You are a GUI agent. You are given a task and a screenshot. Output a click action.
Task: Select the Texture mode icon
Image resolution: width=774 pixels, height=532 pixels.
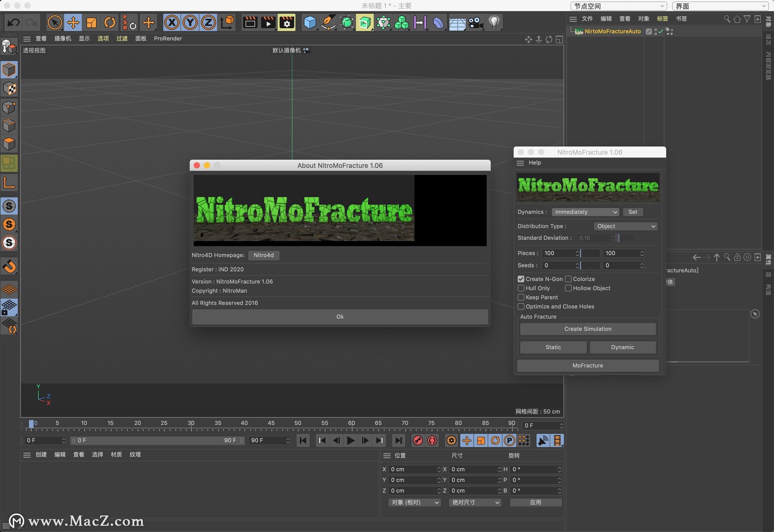pos(9,88)
